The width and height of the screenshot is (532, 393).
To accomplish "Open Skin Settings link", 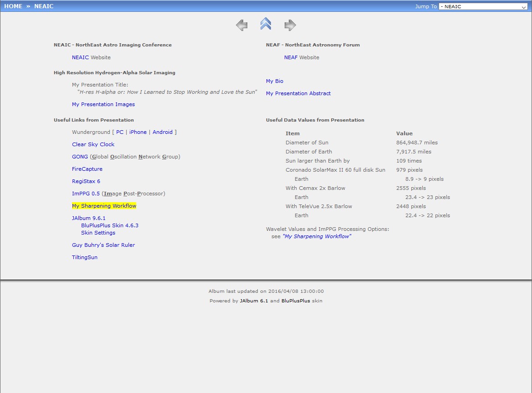I will click(x=98, y=233).
